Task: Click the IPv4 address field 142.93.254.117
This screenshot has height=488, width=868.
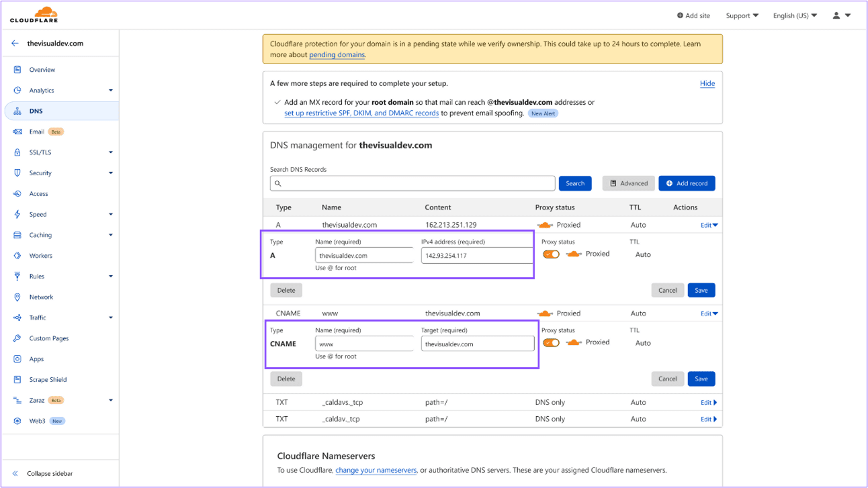Action: 478,256
